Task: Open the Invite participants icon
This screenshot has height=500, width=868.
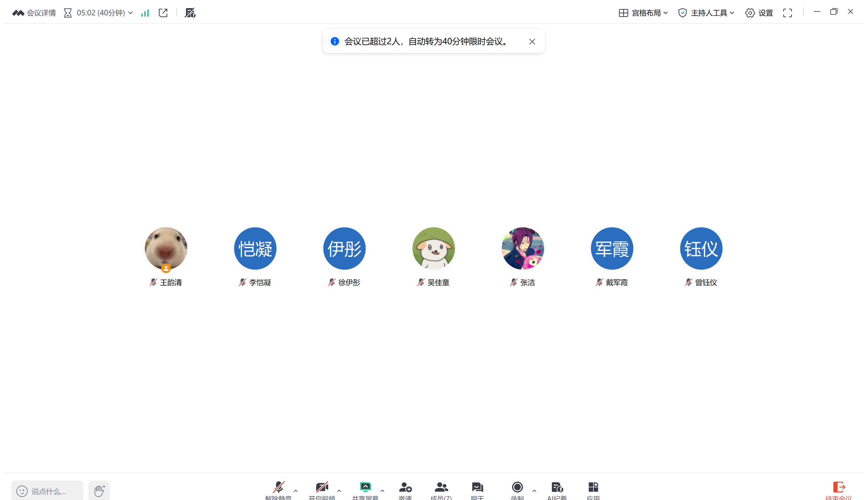Action: click(405, 488)
